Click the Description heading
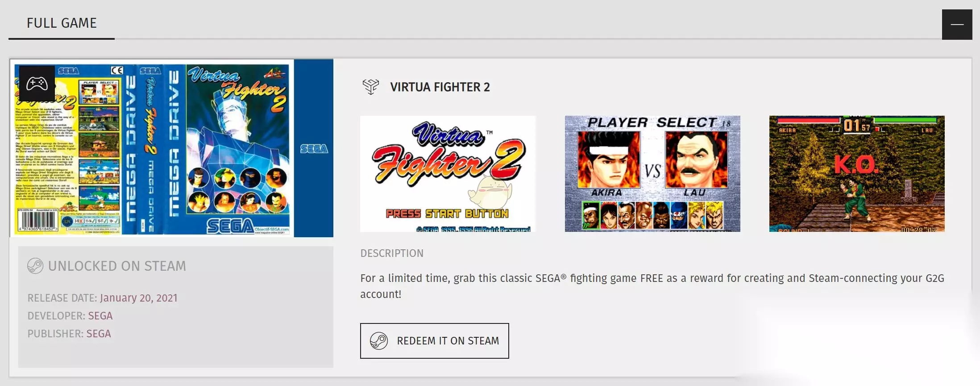The image size is (980, 386). (x=392, y=253)
